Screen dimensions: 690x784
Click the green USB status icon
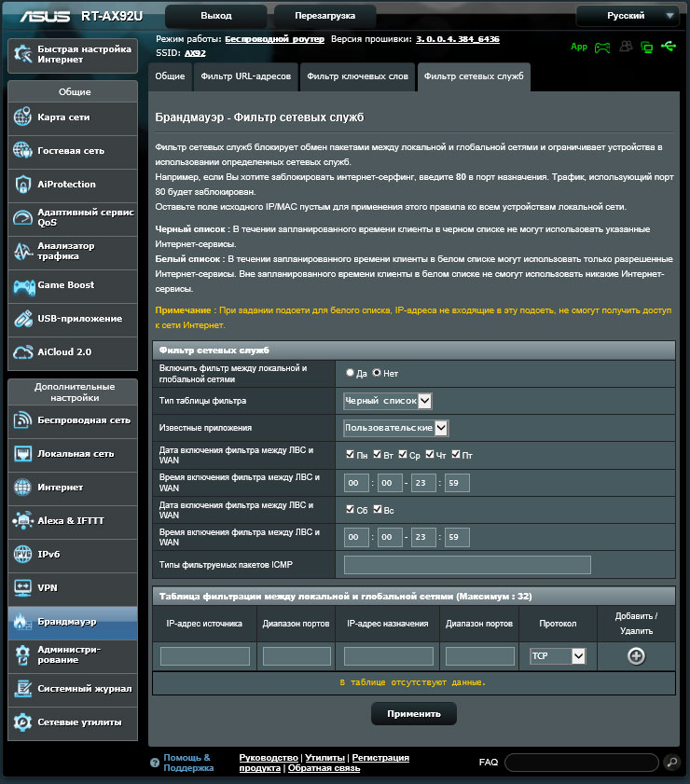point(669,47)
